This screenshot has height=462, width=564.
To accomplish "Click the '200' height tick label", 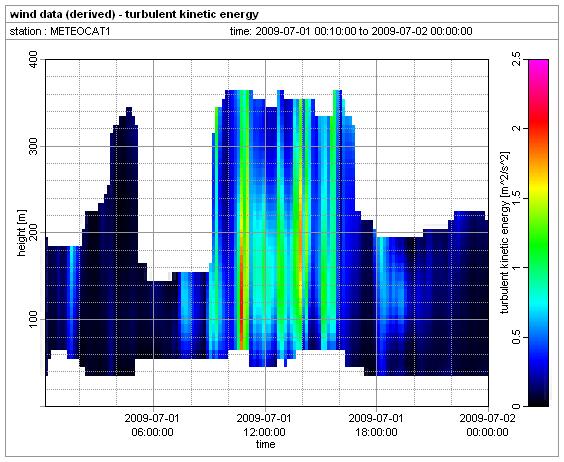I will pyautogui.click(x=33, y=233).
